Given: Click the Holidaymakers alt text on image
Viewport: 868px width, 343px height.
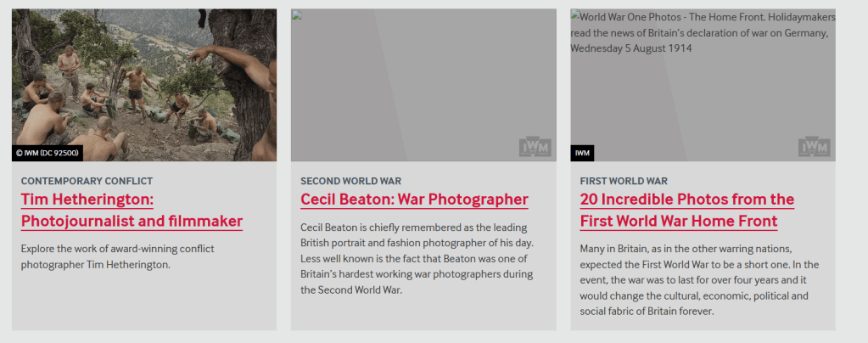Looking at the screenshot, I should (x=703, y=32).
